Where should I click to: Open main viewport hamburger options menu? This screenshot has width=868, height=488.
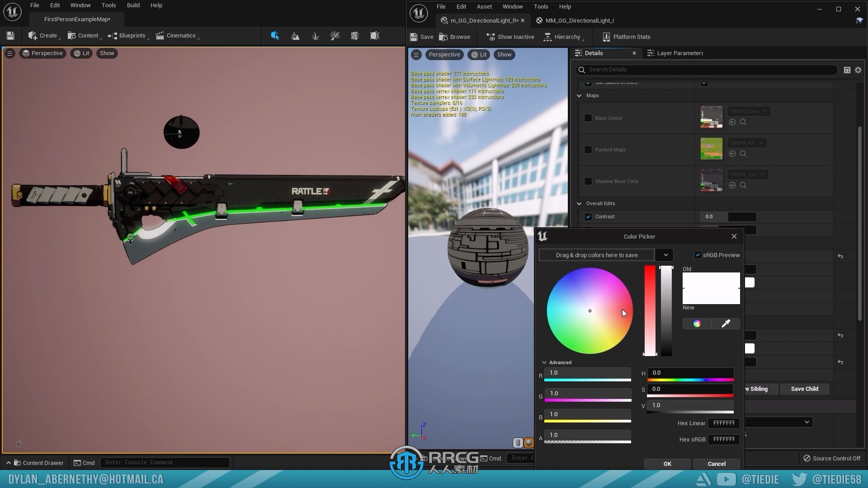click(x=9, y=53)
